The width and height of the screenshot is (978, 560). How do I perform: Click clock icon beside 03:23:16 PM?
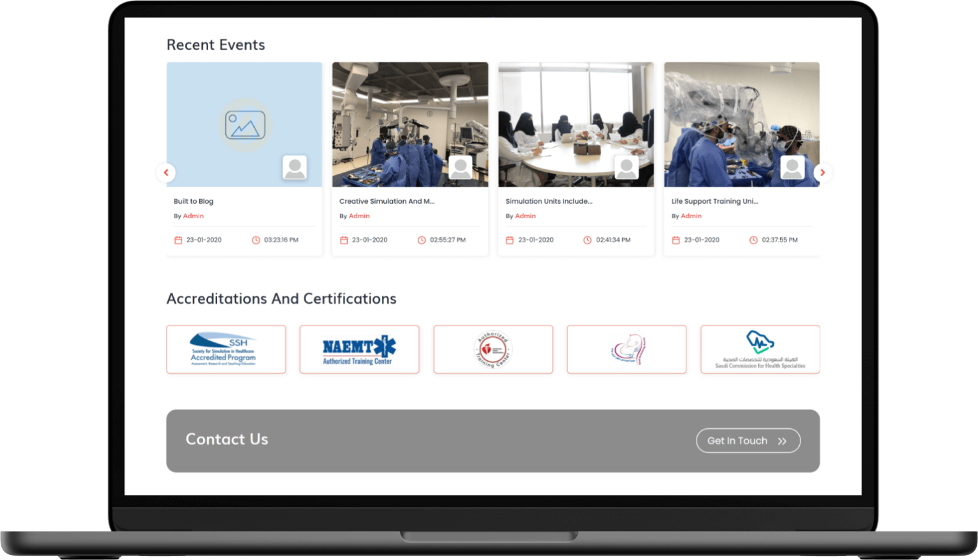256,240
